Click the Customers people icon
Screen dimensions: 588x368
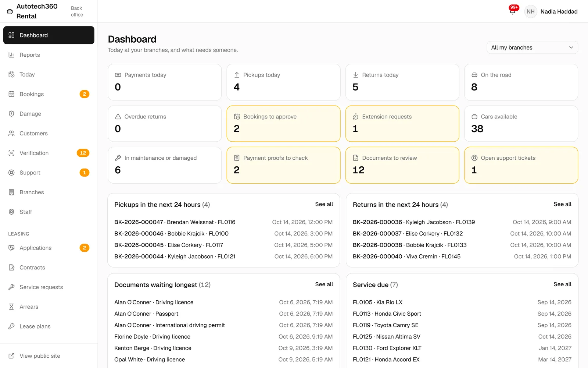[11, 133]
